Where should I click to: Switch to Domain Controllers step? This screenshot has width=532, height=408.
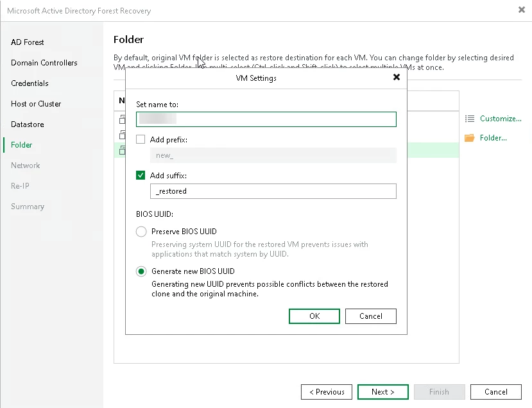[44, 63]
